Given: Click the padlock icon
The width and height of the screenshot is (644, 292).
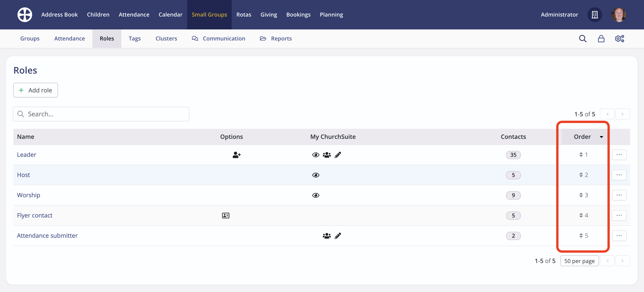Looking at the screenshot, I should pos(601,38).
